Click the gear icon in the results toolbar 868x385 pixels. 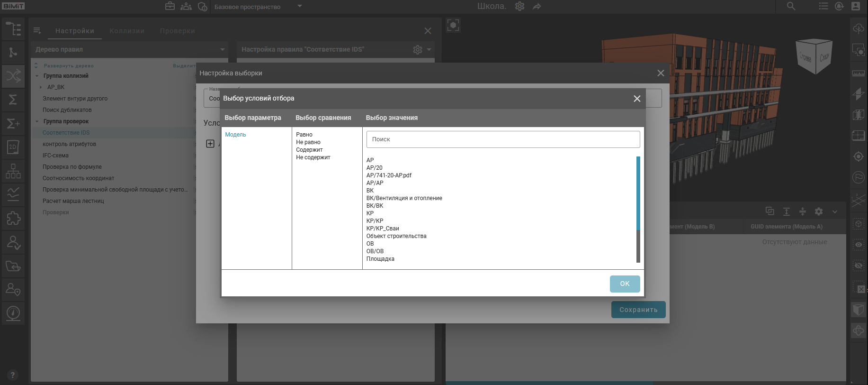[819, 211]
